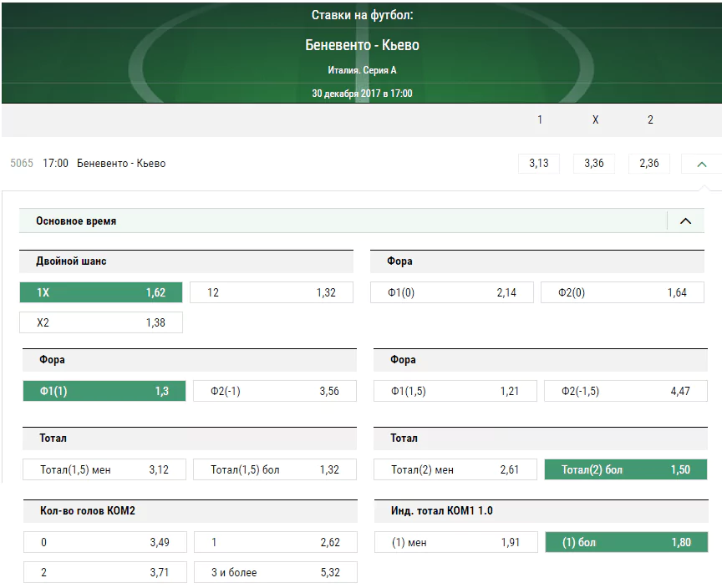
Task: Click event number 5065
Action: (22, 164)
